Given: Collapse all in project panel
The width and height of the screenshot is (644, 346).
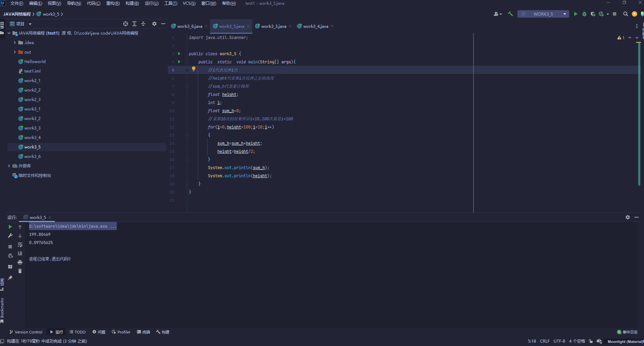Looking at the screenshot, I should point(143,24).
